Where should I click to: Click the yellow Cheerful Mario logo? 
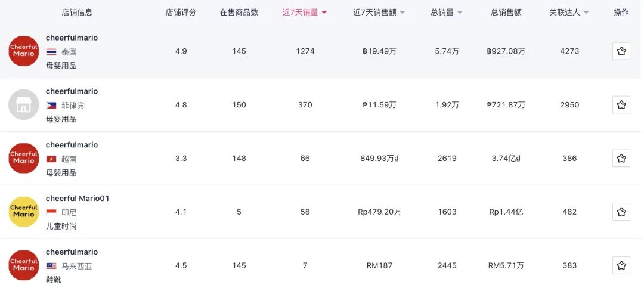24,212
